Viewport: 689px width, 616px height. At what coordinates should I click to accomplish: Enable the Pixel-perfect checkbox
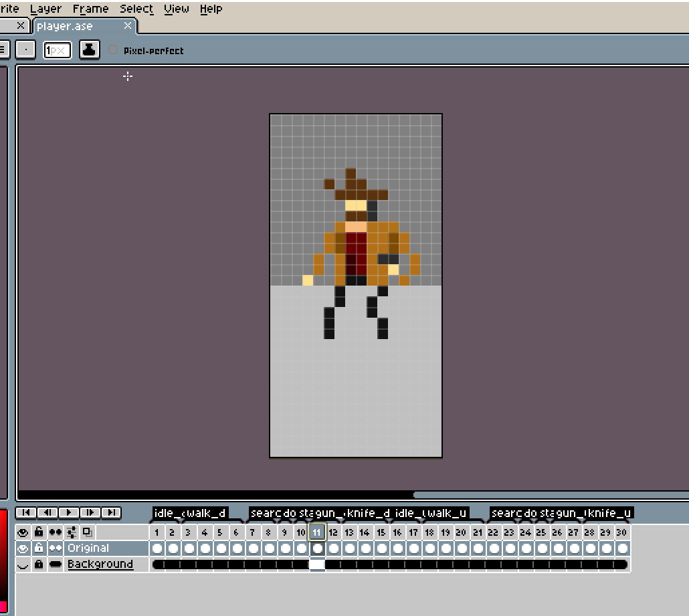click(x=112, y=49)
